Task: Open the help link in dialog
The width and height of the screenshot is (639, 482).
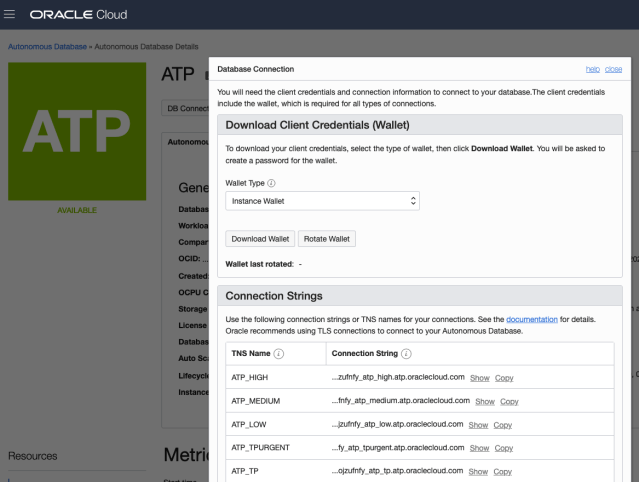Action: tap(592, 69)
